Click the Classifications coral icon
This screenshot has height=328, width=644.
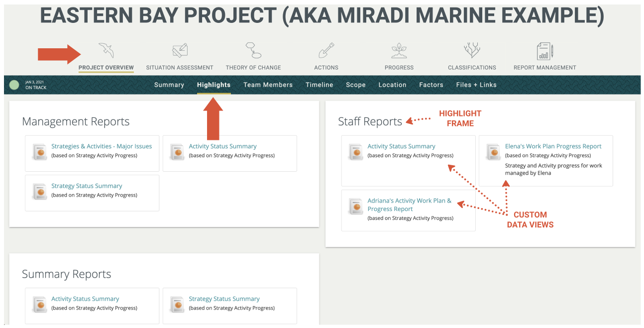(472, 49)
